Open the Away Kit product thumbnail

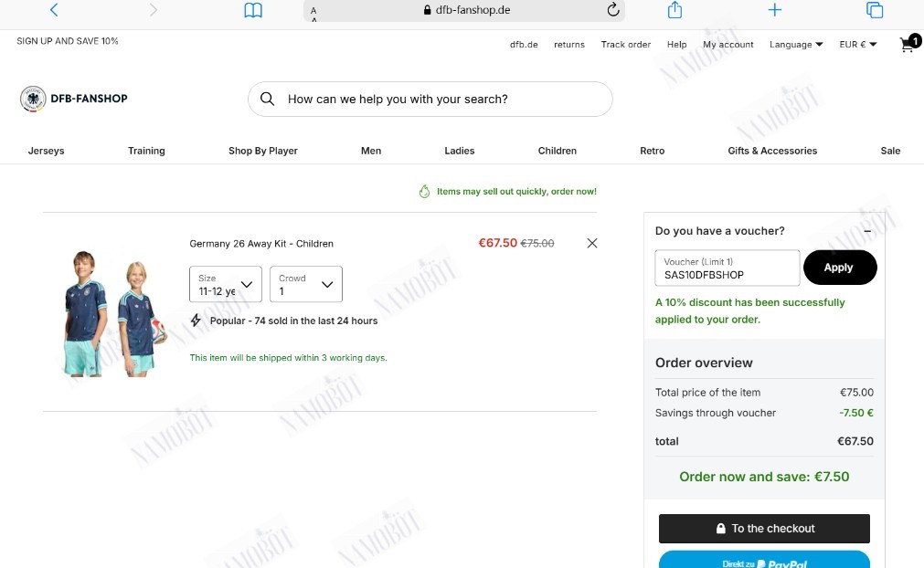[x=115, y=314]
